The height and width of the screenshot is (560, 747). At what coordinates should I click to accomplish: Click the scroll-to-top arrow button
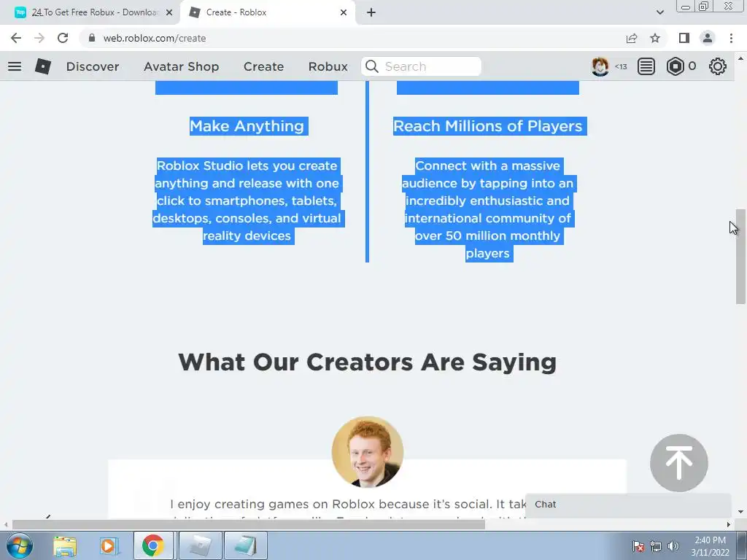coord(679,463)
